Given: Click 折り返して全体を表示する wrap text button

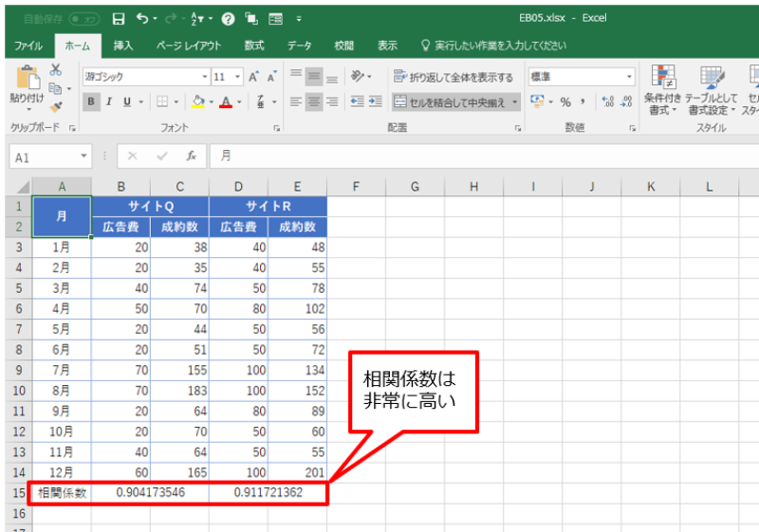Looking at the screenshot, I should coord(454,77).
